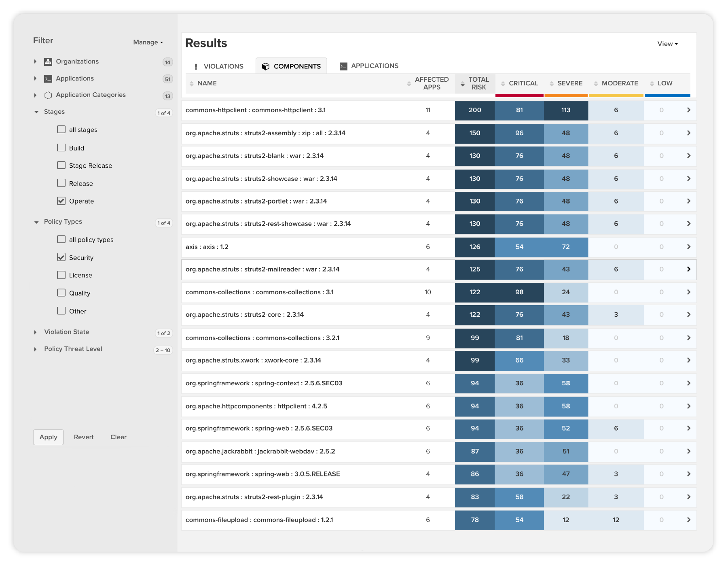Click sort arrows next to Low header

click(x=652, y=83)
